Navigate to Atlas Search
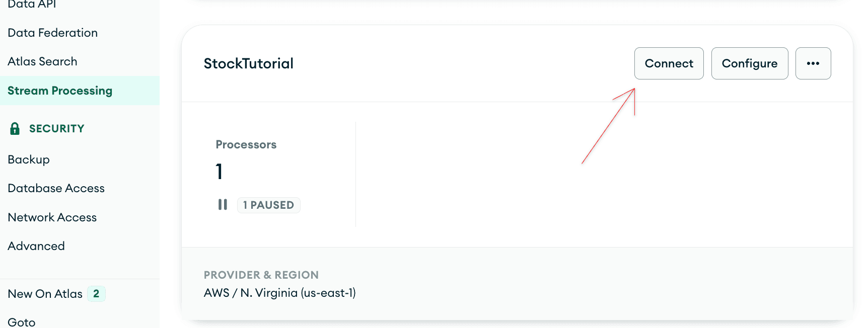This screenshot has width=868, height=328. point(43,61)
